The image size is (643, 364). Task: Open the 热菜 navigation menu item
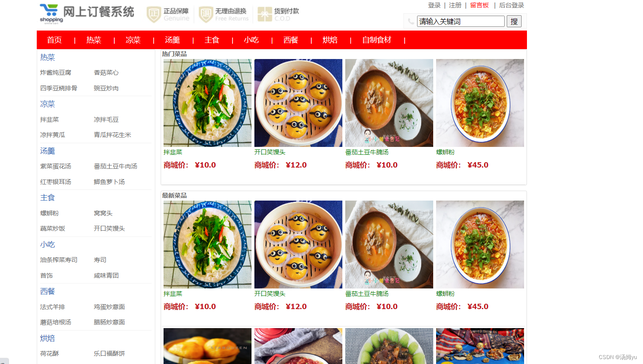[94, 40]
